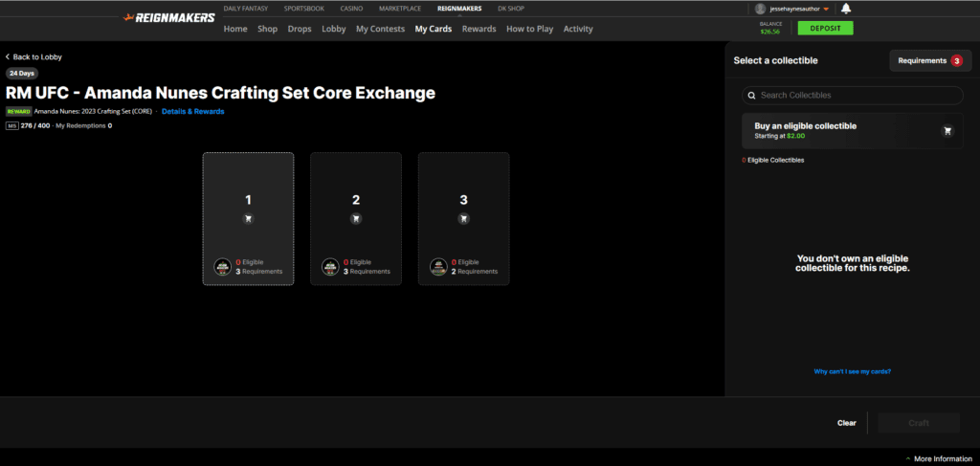Expand More Information at the bottom
The image size is (980, 466).
click(940, 459)
